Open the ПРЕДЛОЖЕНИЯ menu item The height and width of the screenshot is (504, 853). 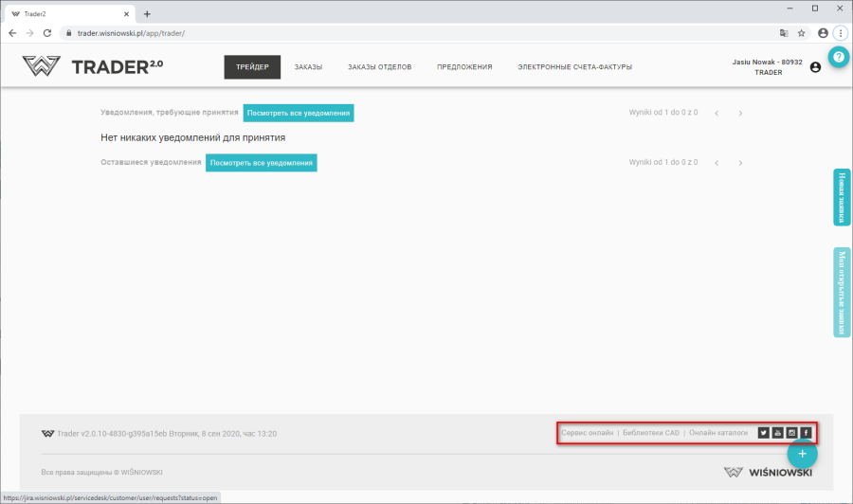click(464, 67)
